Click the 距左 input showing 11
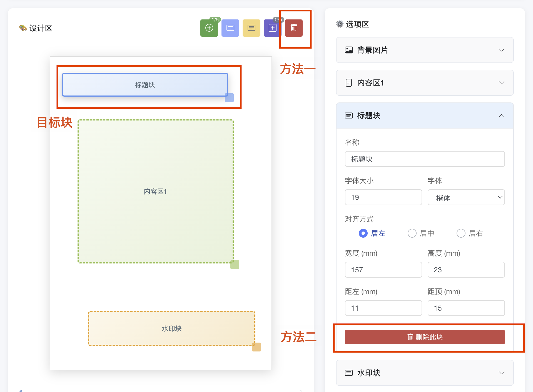This screenshot has width=533, height=392. click(x=383, y=308)
